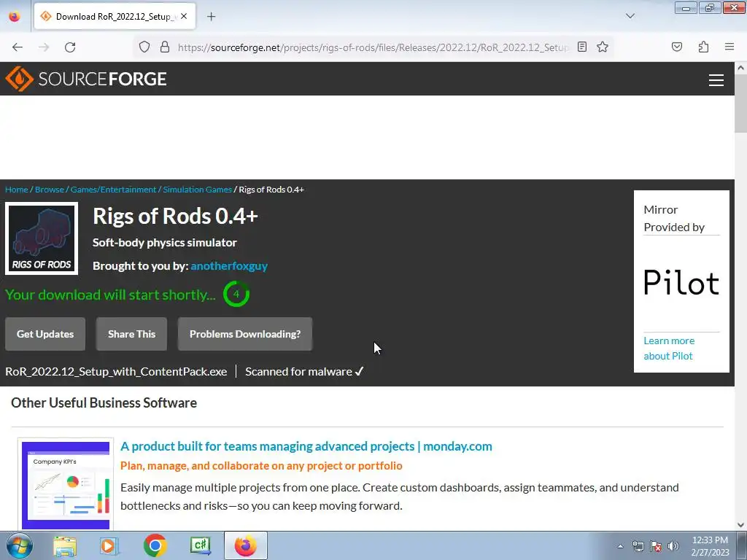Click the Problems Downloading? button
The image size is (747, 560).
click(x=245, y=334)
